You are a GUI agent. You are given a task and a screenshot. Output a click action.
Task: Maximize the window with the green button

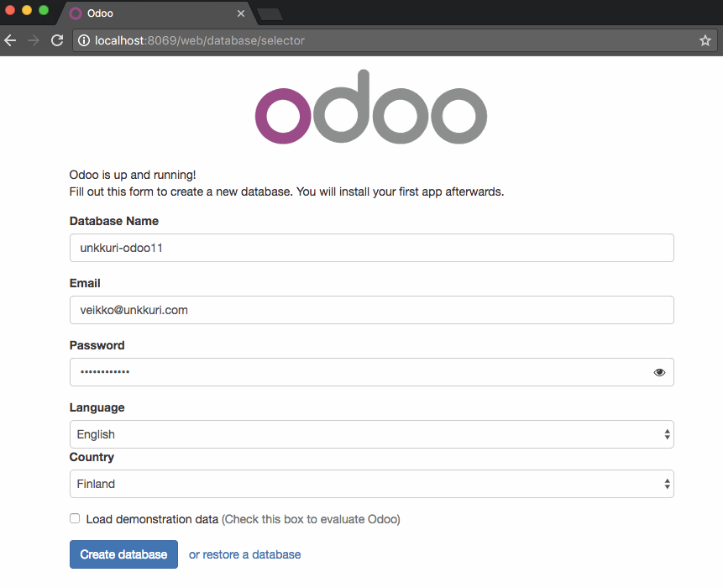(44, 10)
